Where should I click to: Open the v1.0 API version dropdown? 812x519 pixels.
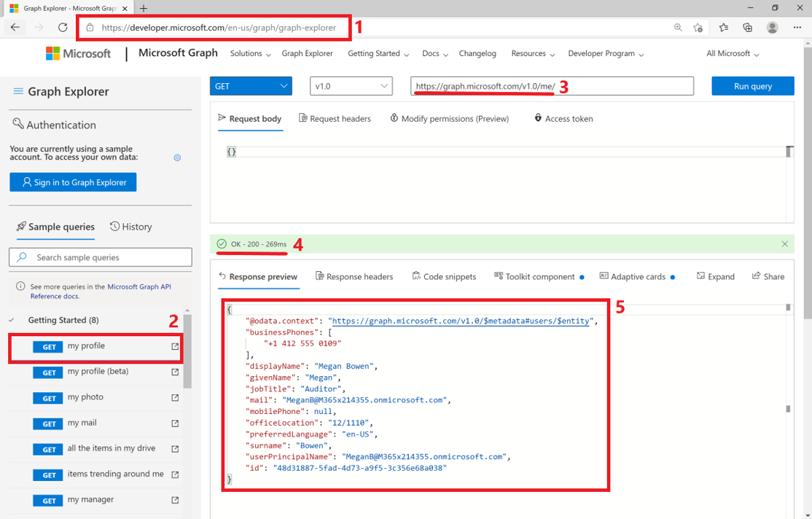point(351,86)
